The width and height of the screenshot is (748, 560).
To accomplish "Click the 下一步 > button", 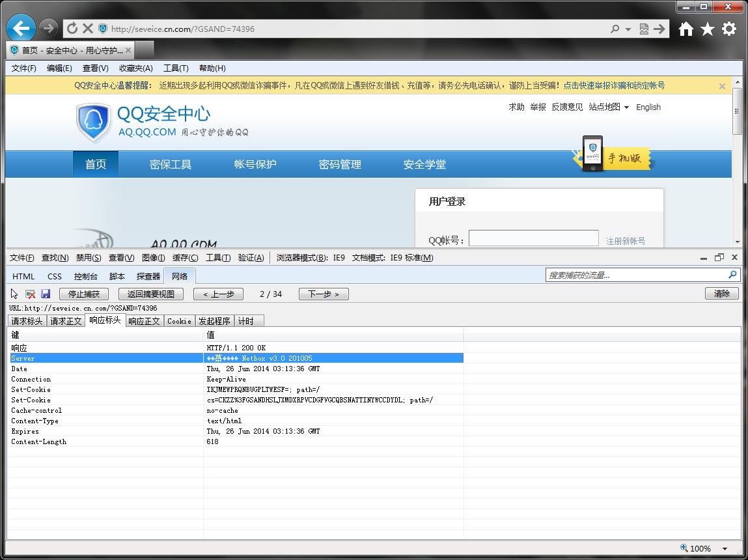I will coord(324,294).
